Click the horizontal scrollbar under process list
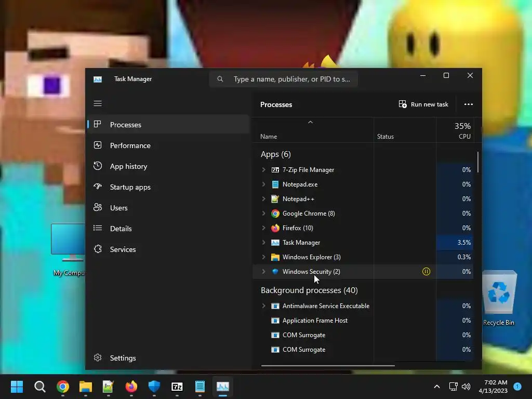 point(328,366)
